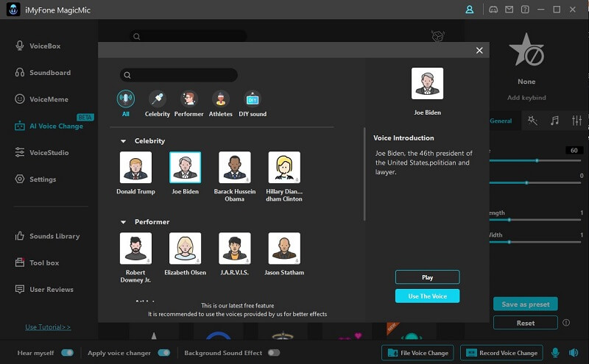Open Sounds Library
The width and height of the screenshot is (589, 364).
click(x=47, y=236)
